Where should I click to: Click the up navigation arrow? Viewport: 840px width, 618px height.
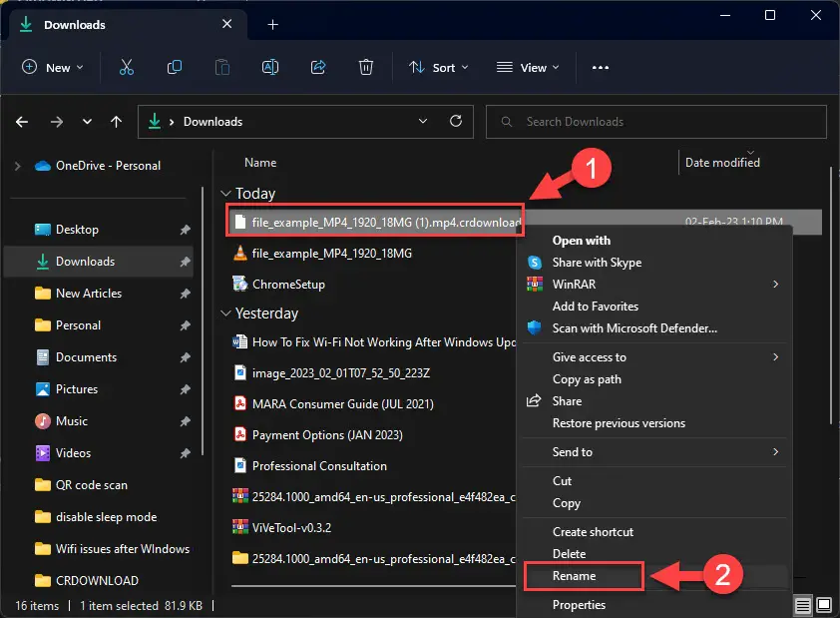point(116,121)
